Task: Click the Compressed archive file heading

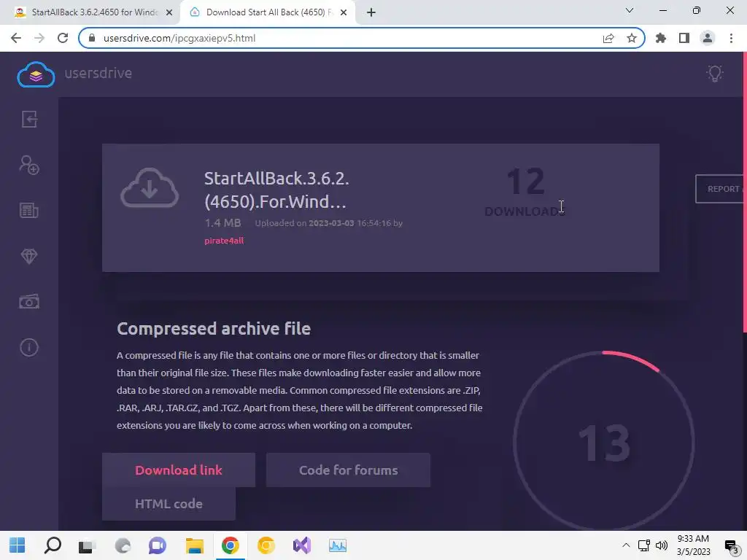Action: 214,329
